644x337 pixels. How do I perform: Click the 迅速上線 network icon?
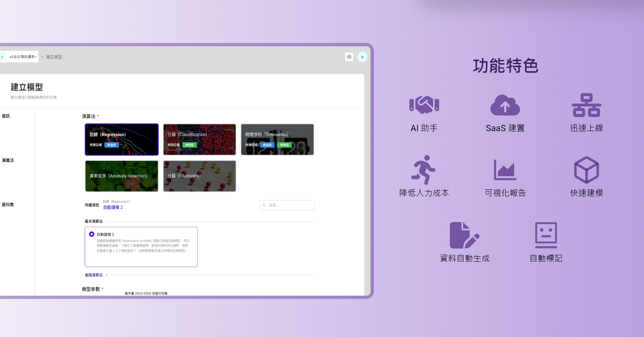(x=586, y=105)
